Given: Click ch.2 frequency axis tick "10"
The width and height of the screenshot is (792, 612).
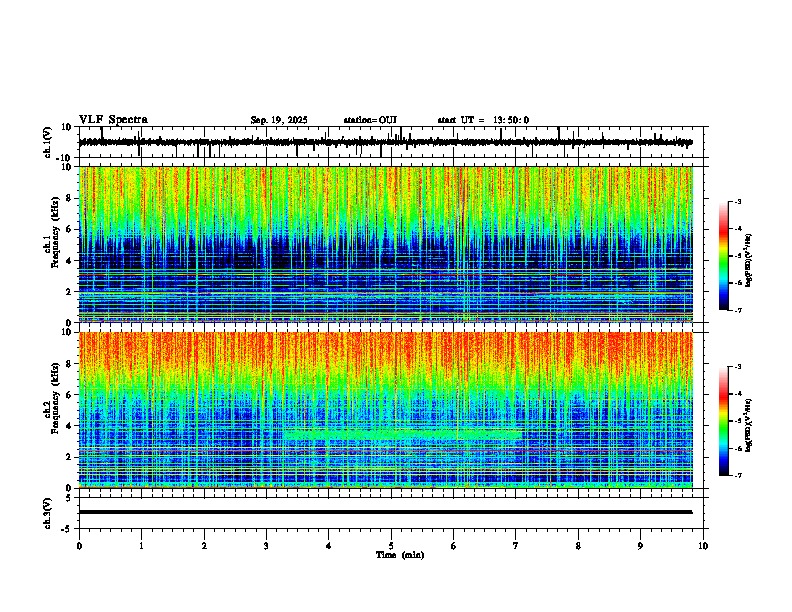Looking at the screenshot, I should click(67, 332).
